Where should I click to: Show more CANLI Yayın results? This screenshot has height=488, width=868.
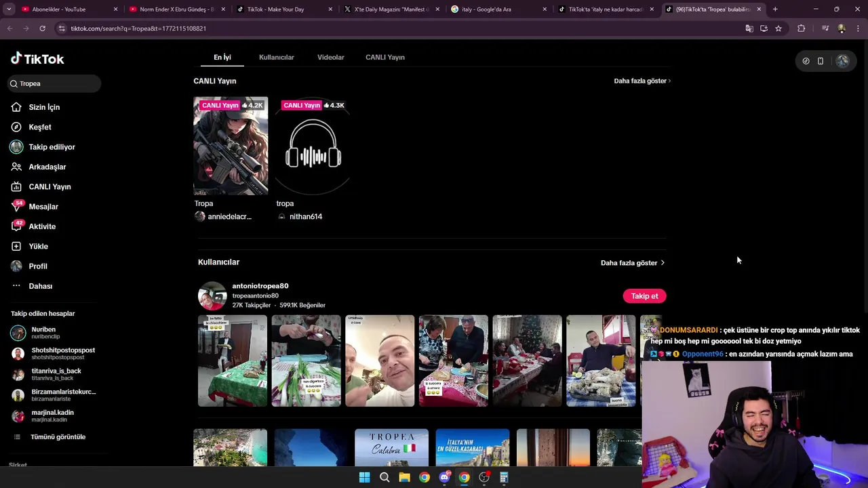[x=642, y=81]
